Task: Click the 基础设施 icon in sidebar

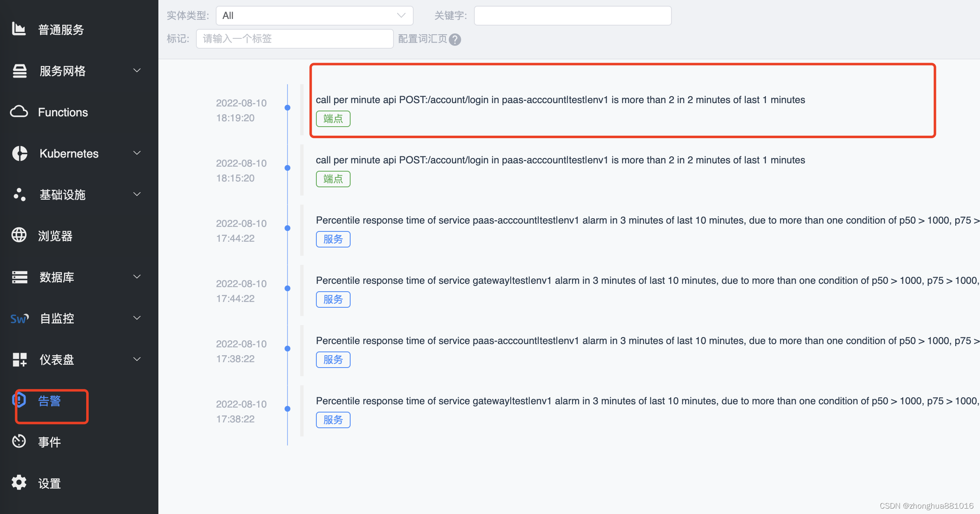Action: (x=18, y=194)
